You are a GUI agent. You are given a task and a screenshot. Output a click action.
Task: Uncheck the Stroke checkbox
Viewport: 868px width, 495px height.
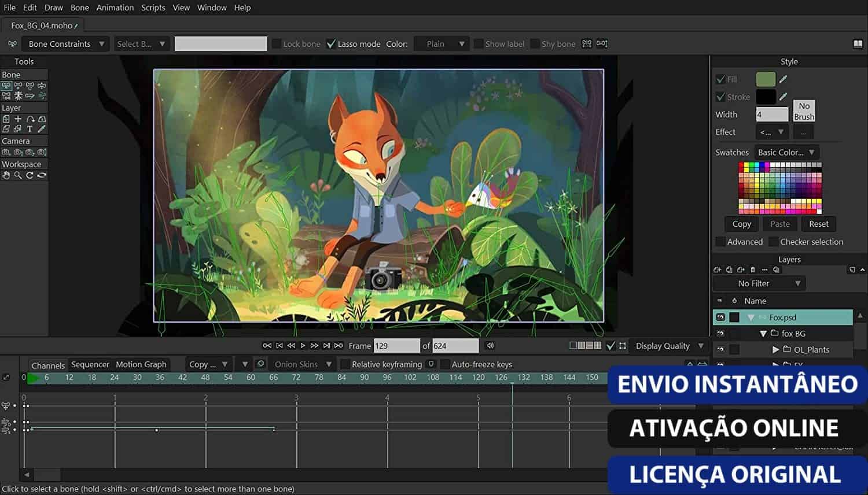[x=720, y=97]
